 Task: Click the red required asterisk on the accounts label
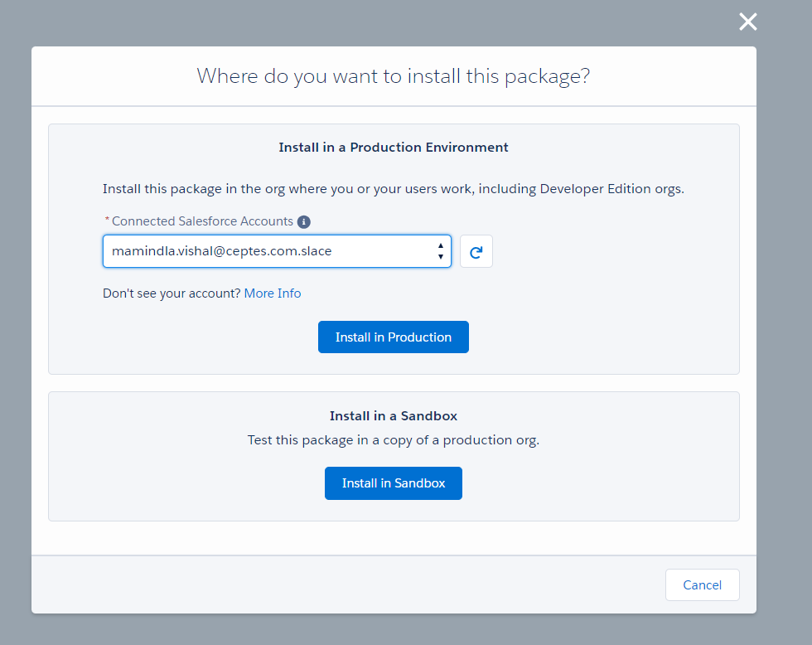pyautogui.click(x=107, y=221)
